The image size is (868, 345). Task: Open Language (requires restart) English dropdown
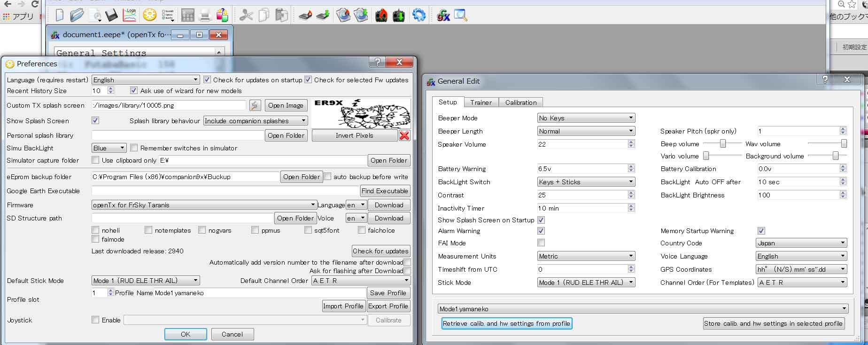[x=146, y=80]
